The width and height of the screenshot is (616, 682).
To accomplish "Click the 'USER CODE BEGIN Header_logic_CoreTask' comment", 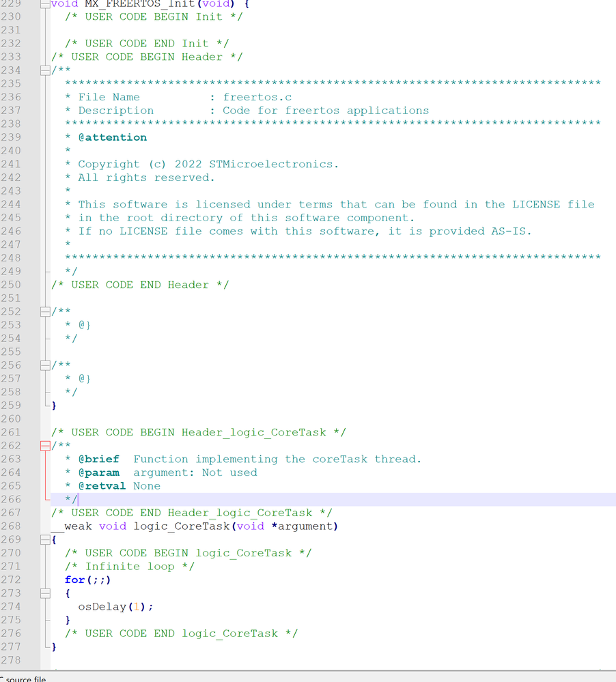I will [198, 432].
